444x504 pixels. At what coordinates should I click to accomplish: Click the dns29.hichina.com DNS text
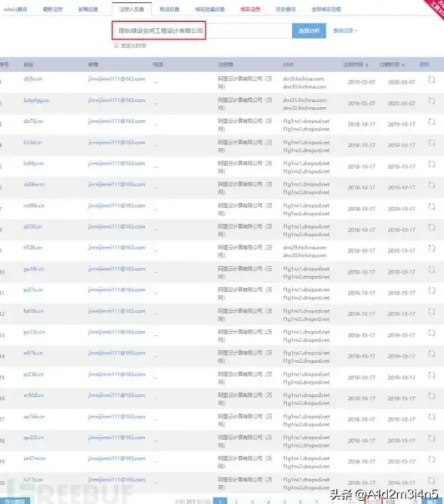click(305, 247)
